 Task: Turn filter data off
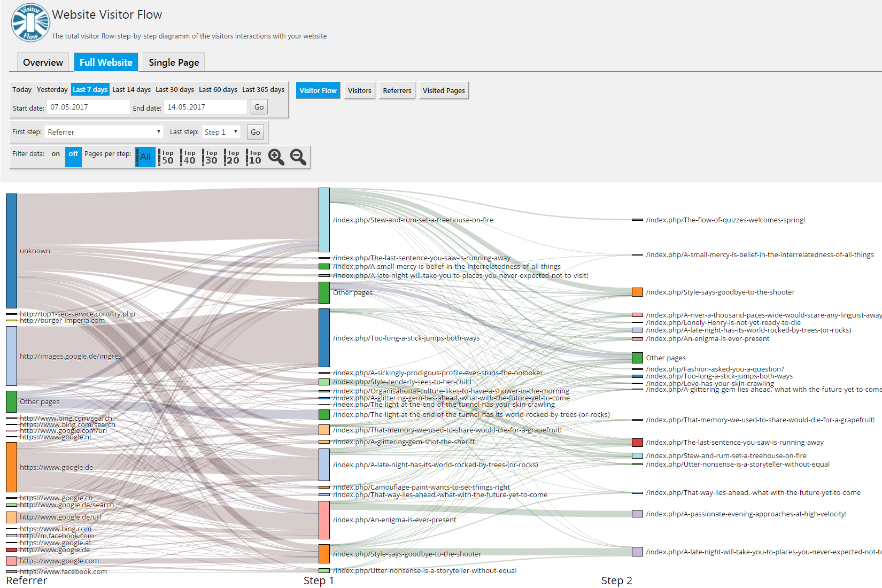(x=73, y=157)
